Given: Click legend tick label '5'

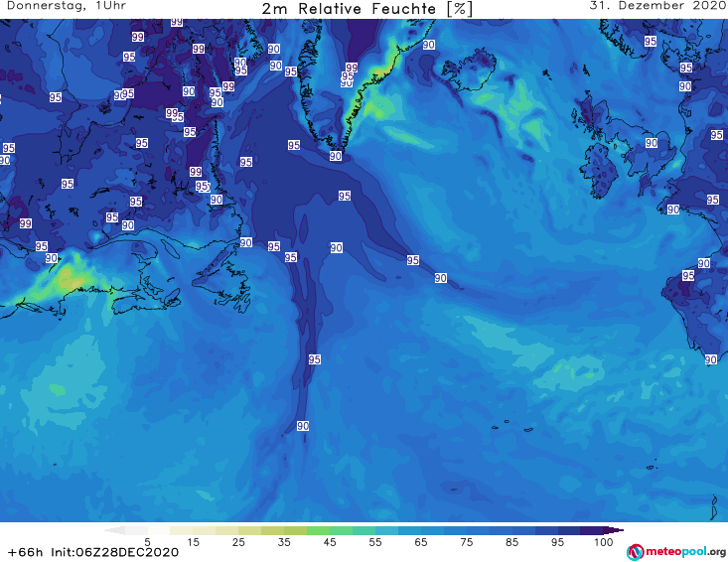Looking at the screenshot, I should (147, 542).
